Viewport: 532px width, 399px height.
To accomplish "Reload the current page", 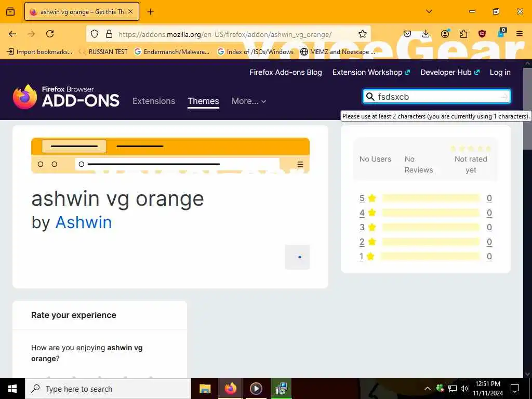I will pyautogui.click(x=50, y=34).
